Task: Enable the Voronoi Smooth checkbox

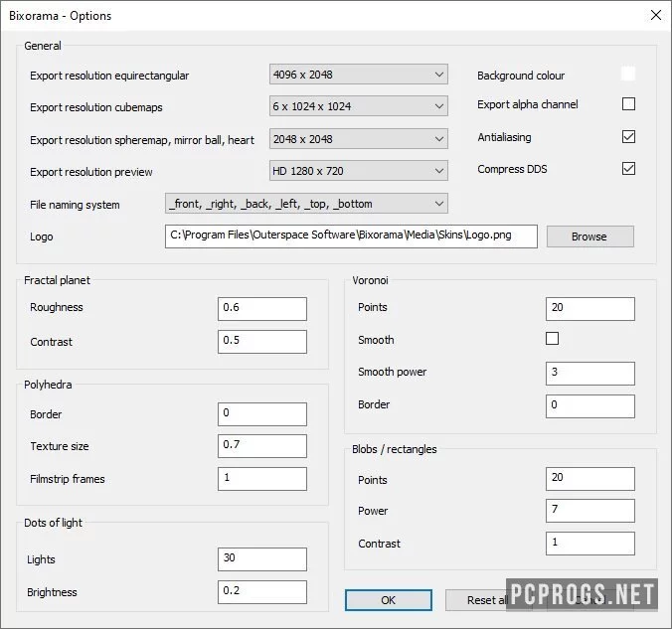Action: (x=553, y=339)
